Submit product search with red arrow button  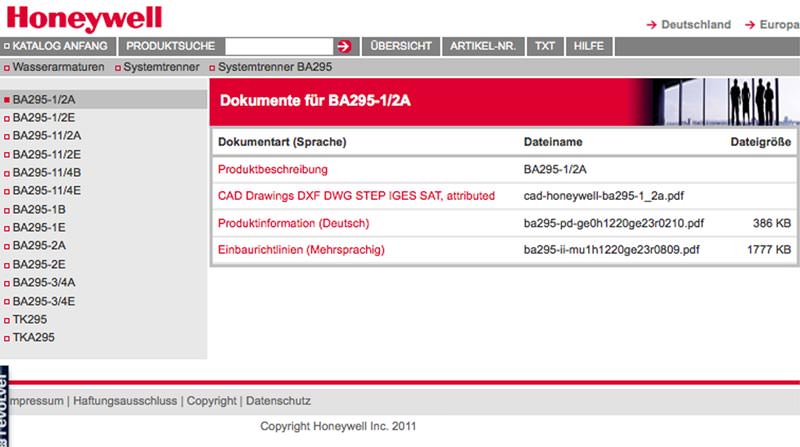[x=344, y=46]
